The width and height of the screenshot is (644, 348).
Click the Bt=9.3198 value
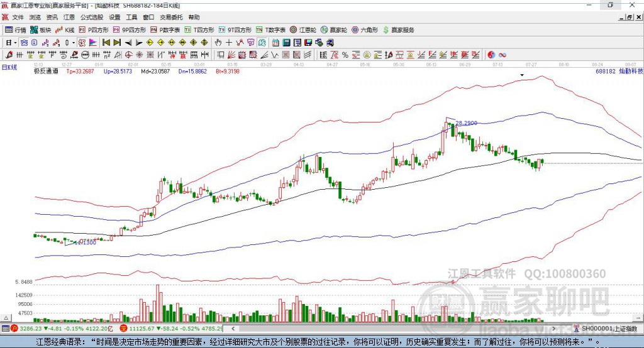(228, 71)
